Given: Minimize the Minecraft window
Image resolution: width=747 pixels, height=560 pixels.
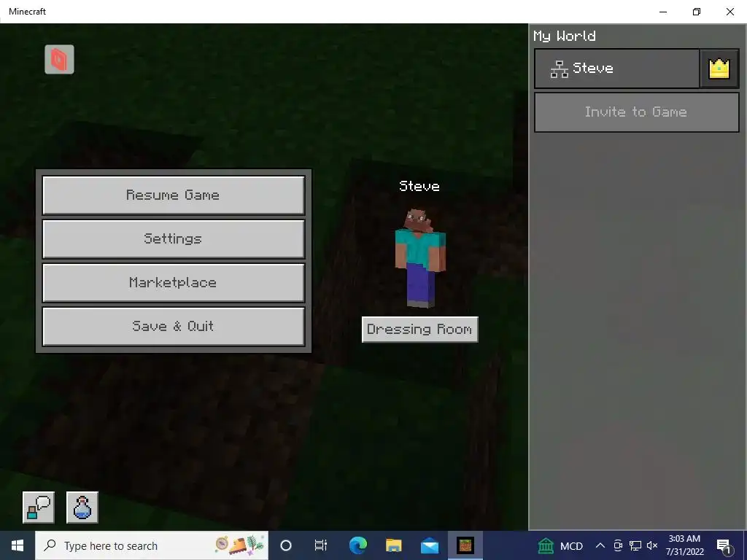Looking at the screenshot, I should tap(663, 12).
